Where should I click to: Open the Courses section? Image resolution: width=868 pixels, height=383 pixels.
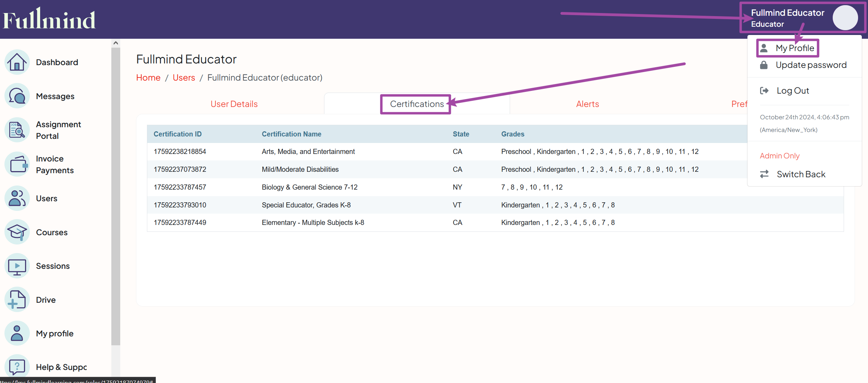point(51,232)
